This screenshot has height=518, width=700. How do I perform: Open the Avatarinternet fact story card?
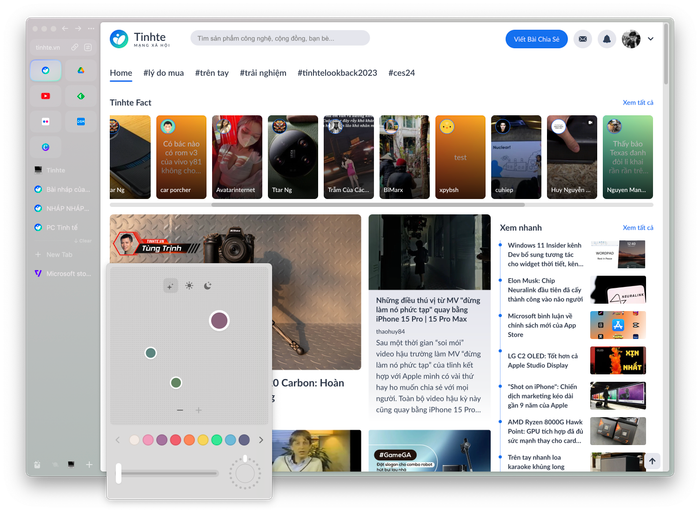click(x=237, y=157)
